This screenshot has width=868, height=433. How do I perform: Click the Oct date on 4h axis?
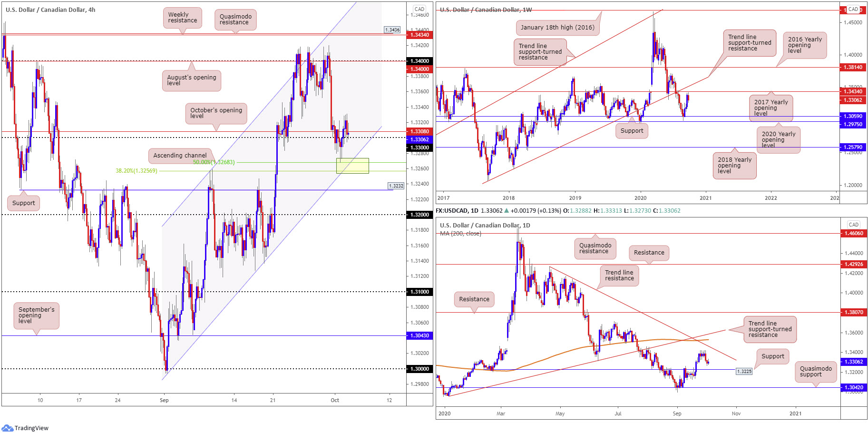click(335, 400)
